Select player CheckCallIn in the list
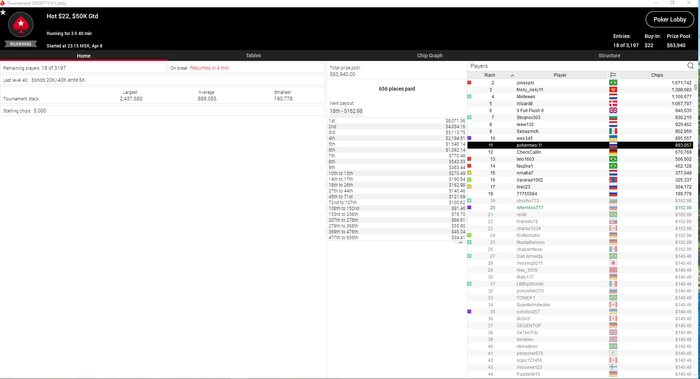The width and height of the screenshot is (700, 379). pos(529,152)
